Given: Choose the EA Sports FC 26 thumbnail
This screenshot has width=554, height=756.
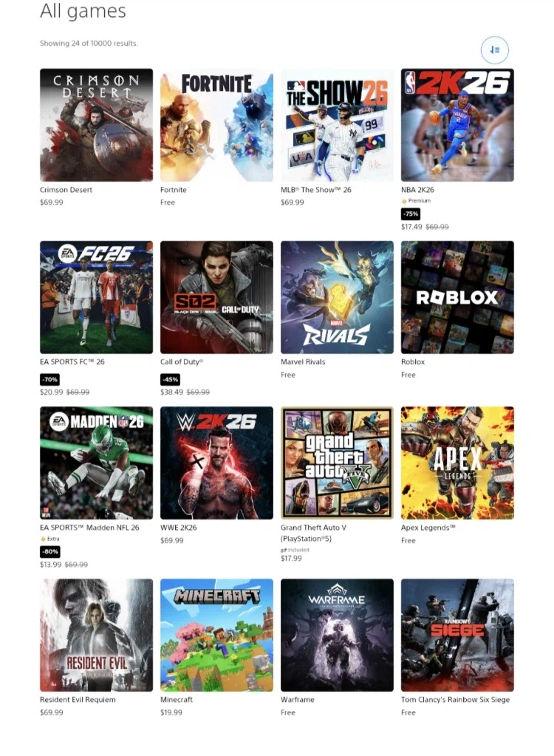Looking at the screenshot, I should pos(96,297).
